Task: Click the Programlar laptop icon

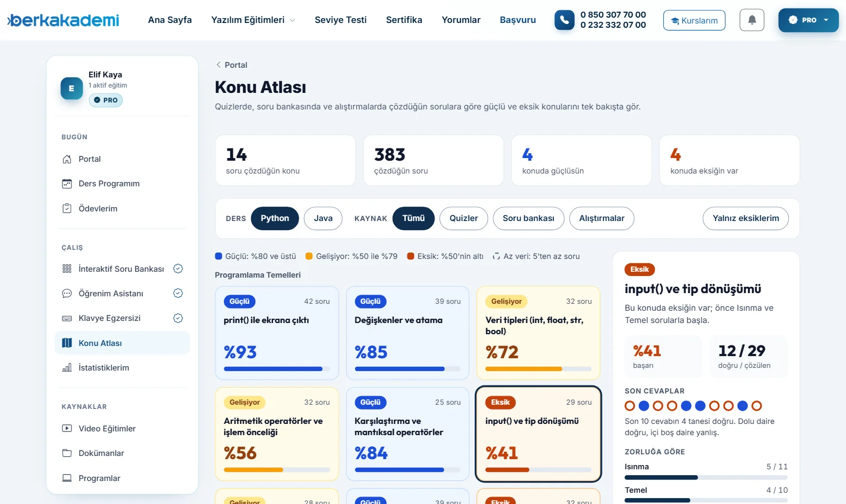Action: [x=67, y=478]
